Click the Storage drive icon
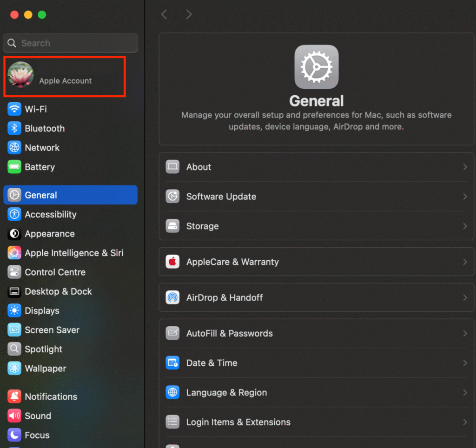The width and height of the screenshot is (476, 448). pos(172,226)
